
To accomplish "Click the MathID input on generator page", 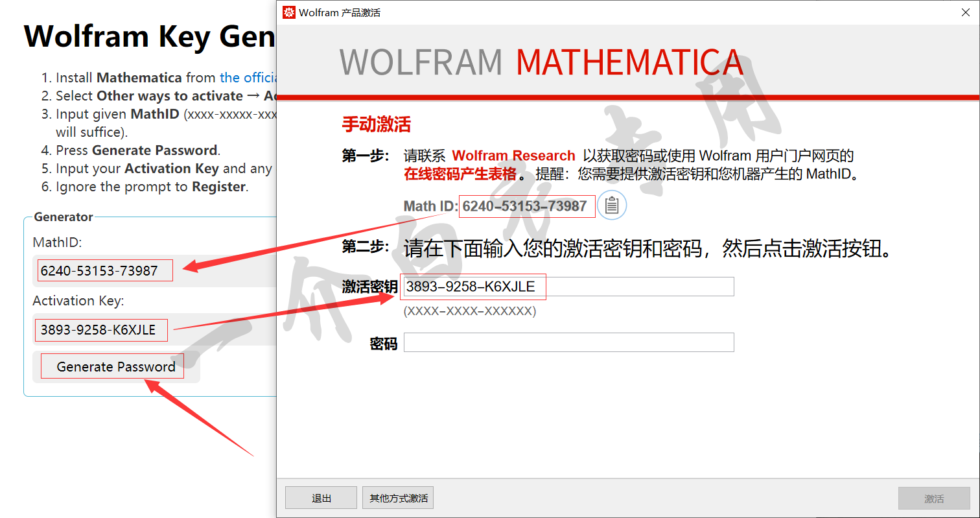I will click(x=154, y=270).
